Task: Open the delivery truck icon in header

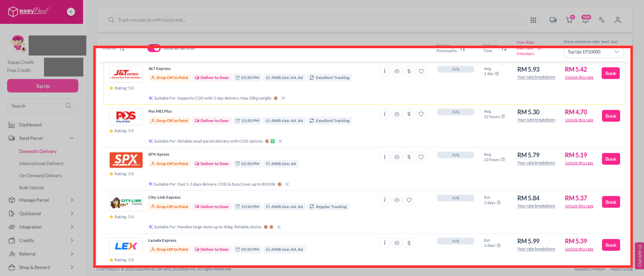Action: pyautogui.click(x=553, y=20)
